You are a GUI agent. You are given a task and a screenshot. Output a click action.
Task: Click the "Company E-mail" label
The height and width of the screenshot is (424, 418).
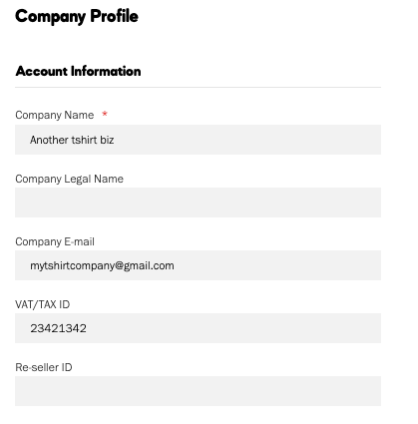coord(55,242)
